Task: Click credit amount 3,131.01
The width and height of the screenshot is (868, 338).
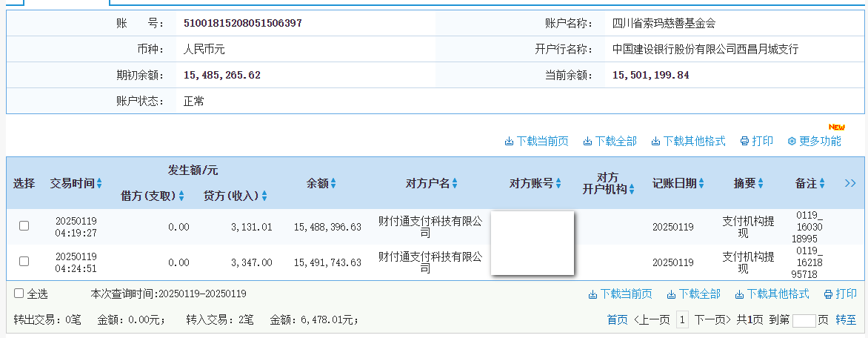Action: tap(252, 227)
